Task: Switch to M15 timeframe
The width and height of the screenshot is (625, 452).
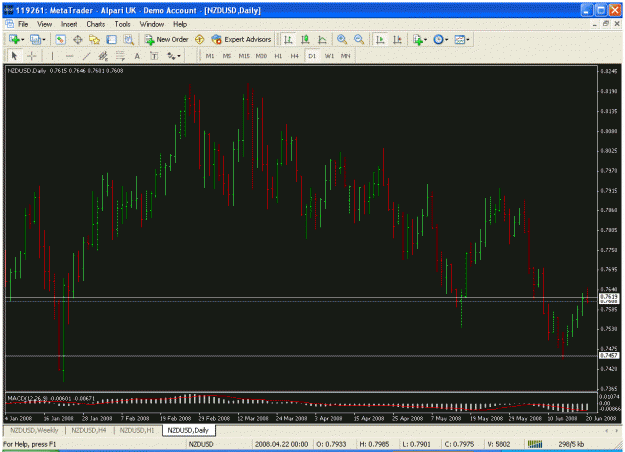Action: pos(244,56)
